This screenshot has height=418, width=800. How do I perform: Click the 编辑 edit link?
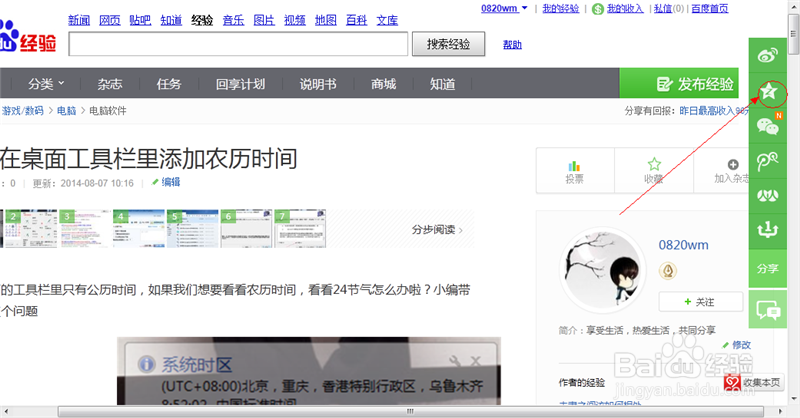[170, 182]
